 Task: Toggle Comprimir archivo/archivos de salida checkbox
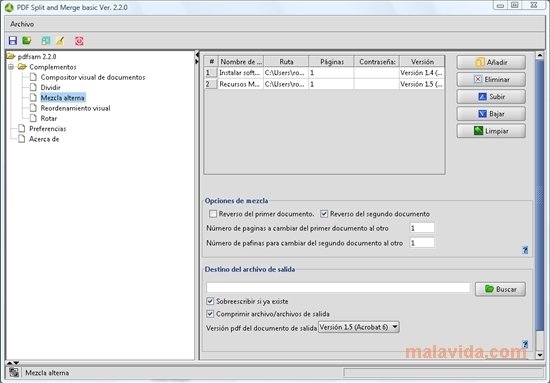pyautogui.click(x=210, y=314)
